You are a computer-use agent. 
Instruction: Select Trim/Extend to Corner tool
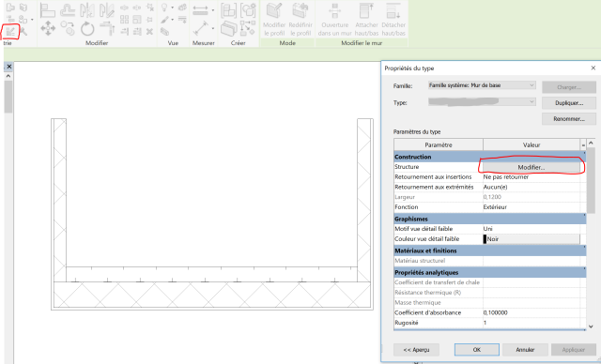click(107, 28)
